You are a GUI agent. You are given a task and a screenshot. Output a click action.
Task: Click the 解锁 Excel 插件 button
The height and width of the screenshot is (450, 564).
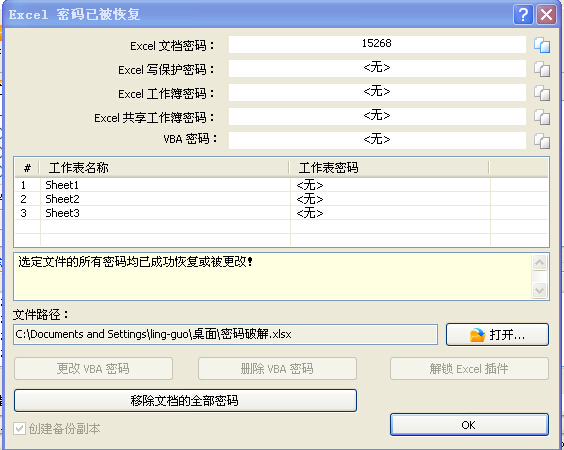tap(469, 369)
